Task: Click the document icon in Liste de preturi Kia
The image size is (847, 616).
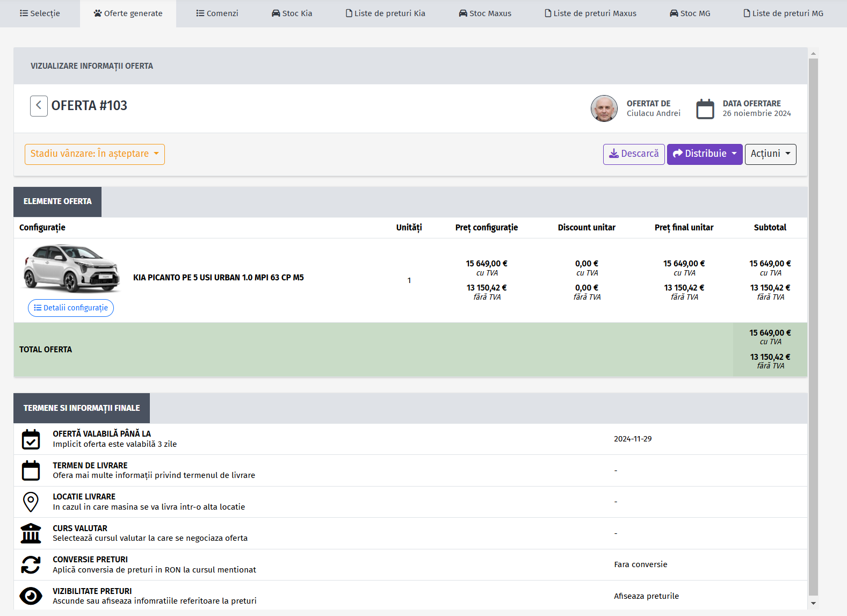Action: point(349,13)
